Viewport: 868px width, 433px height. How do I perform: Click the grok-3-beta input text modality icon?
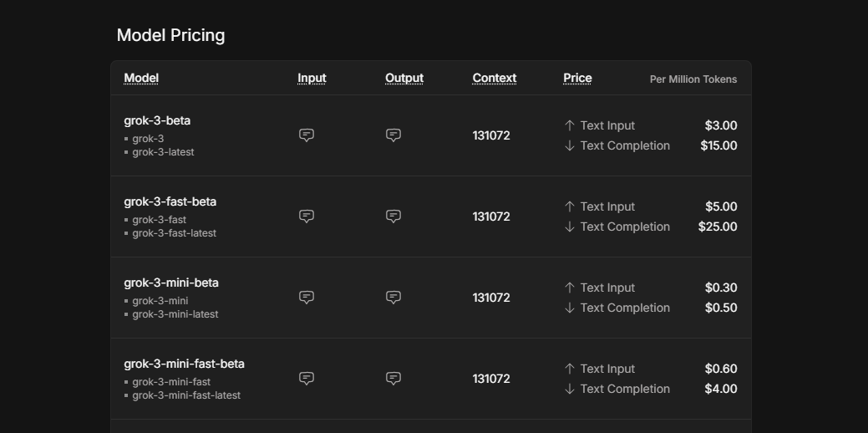[x=307, y=135]
